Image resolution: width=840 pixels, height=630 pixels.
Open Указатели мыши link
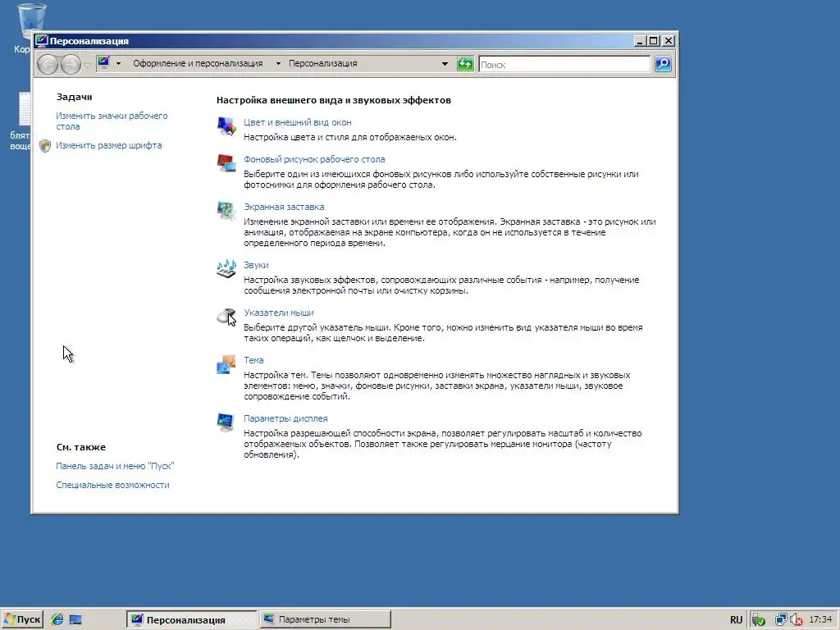(x=279, y=313)
